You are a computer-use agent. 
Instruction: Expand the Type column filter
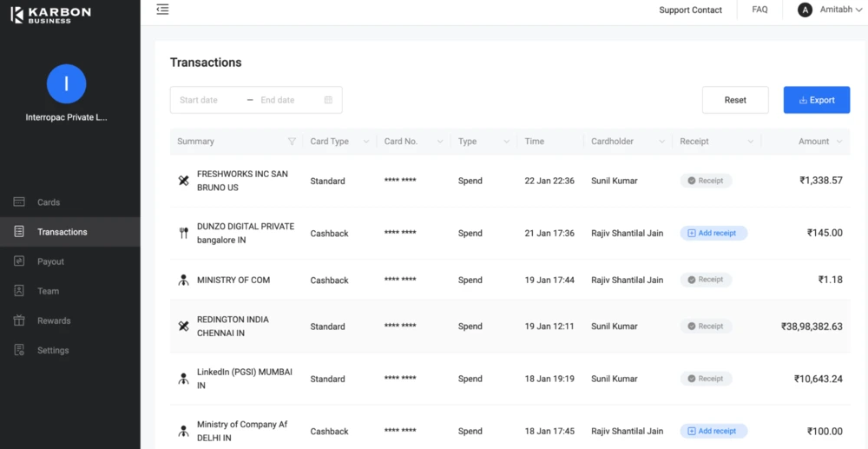(x=507, y=142)
